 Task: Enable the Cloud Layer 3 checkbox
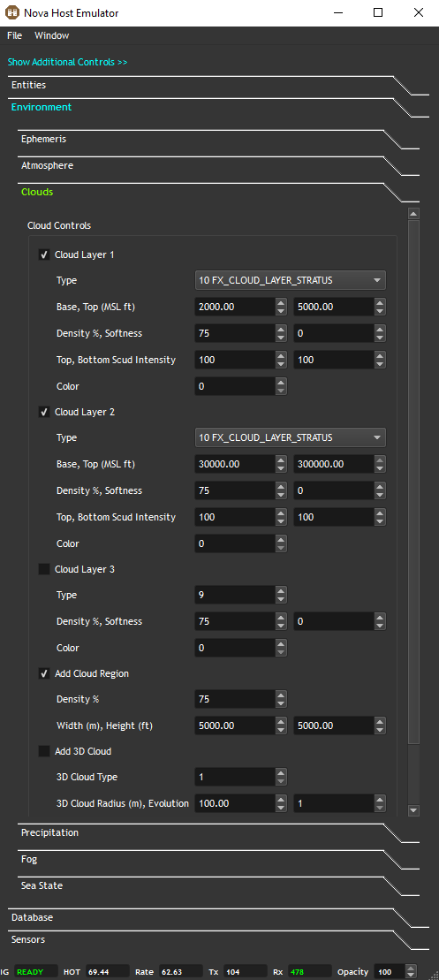[x=44, y=569]
